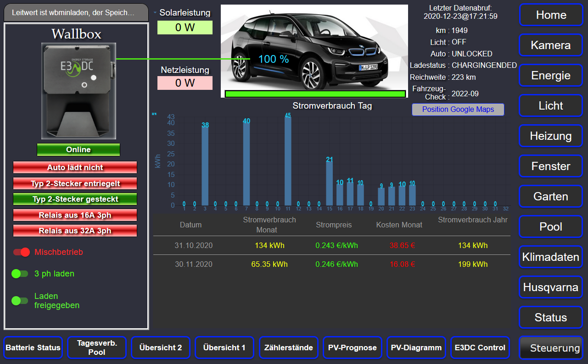Open the Status page
Viewport: 588px width, 364px height.
tap(551, 317)
